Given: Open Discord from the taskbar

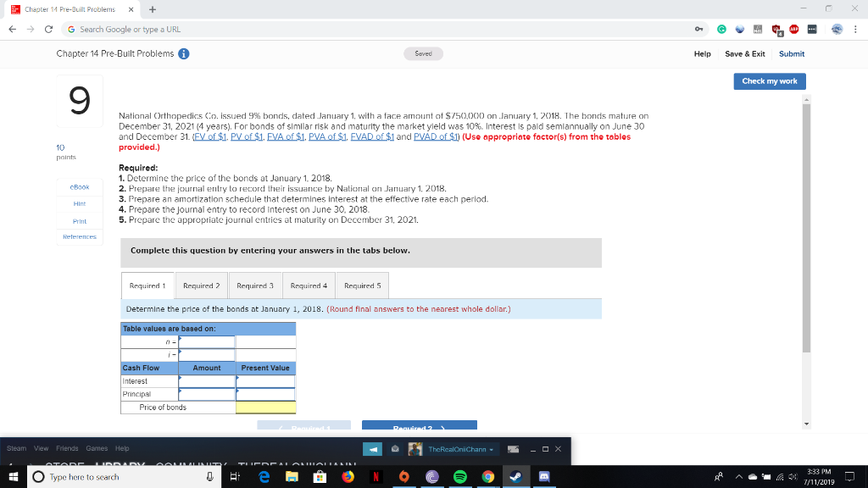Looking at the screenshot, I should tap(544, 475).
